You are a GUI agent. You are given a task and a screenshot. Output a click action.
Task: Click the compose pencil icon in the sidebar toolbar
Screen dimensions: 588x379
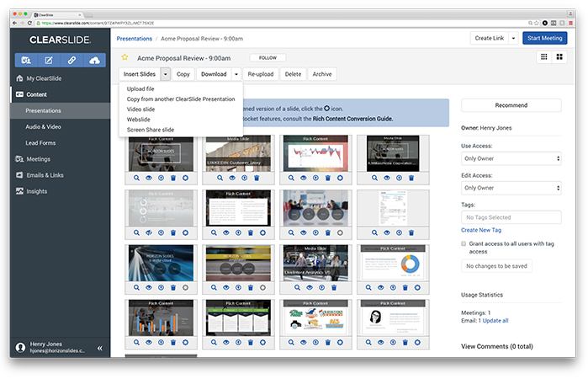coord(49,60)
